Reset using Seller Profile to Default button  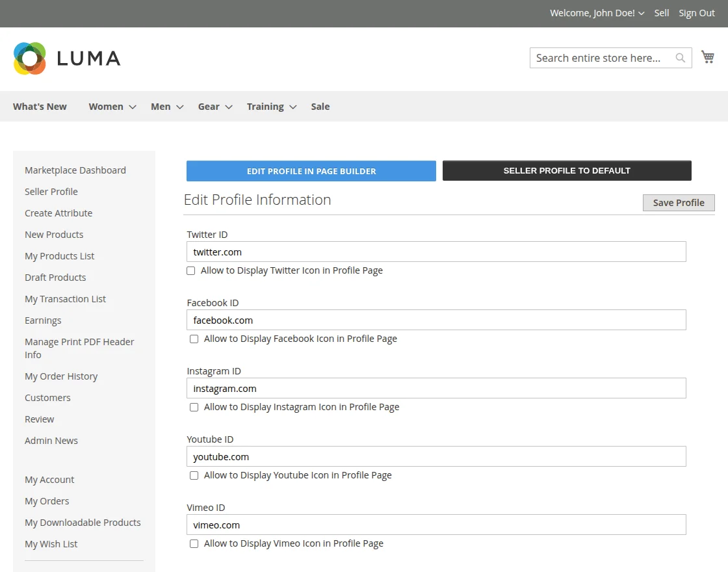click(x=566, y=171)
